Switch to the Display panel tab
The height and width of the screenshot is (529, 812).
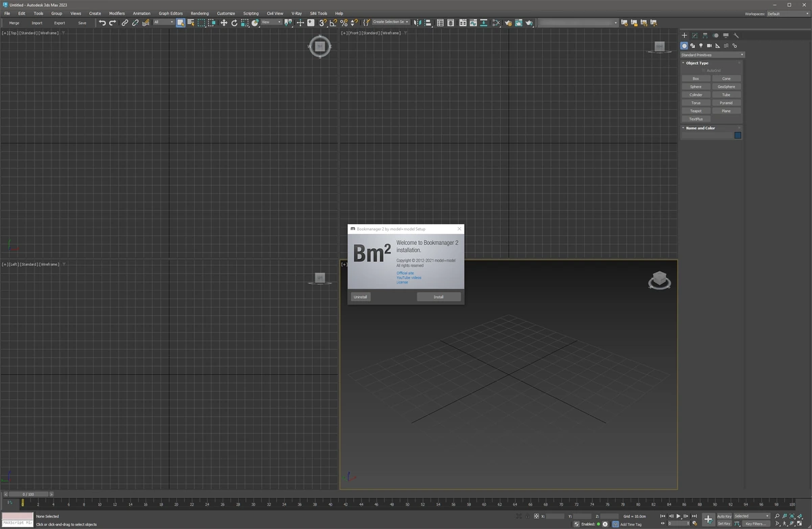coord(726,35)
